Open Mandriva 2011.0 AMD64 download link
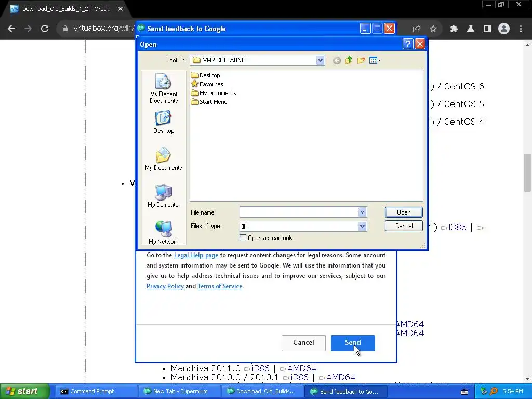This screenshot has width=532, height=399. tap(302, 368)
